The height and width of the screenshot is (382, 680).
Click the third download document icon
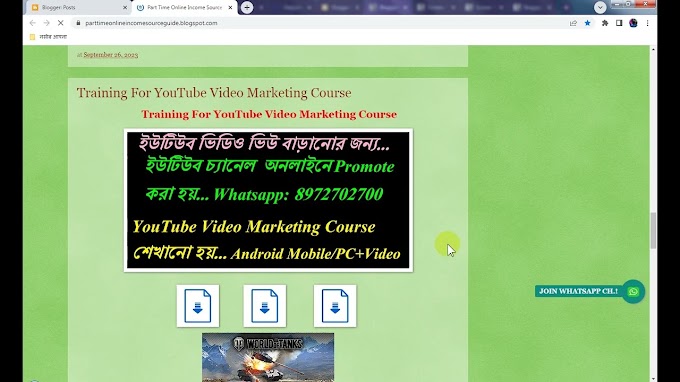(x=335, y=306)
